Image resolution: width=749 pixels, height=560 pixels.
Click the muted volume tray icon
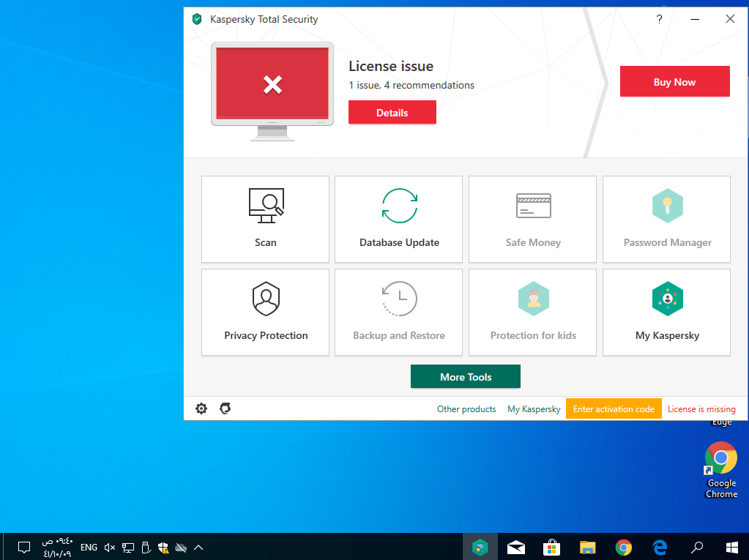tap(110, 547)
